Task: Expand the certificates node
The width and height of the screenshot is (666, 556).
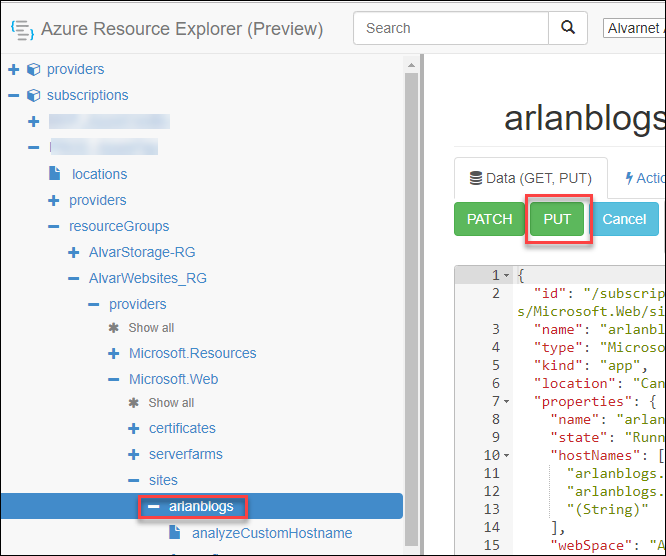Action: click(x=133, y=428)
